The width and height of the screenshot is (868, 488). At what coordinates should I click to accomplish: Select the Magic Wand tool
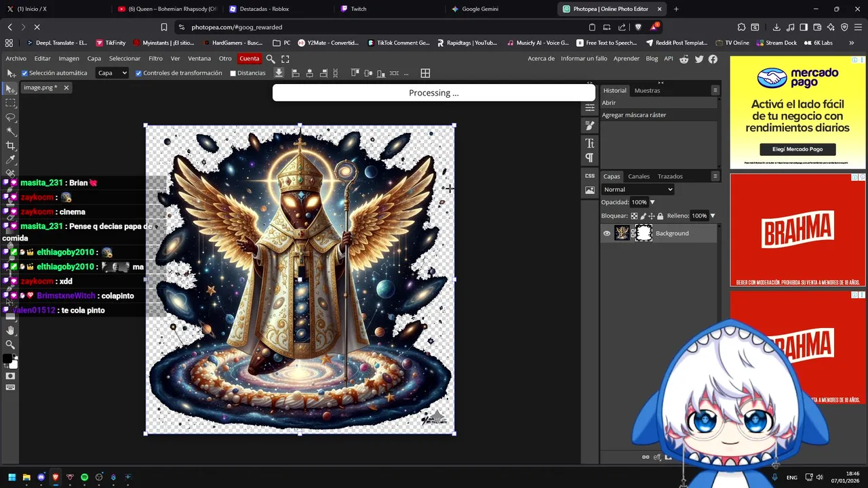click(10, 131)
